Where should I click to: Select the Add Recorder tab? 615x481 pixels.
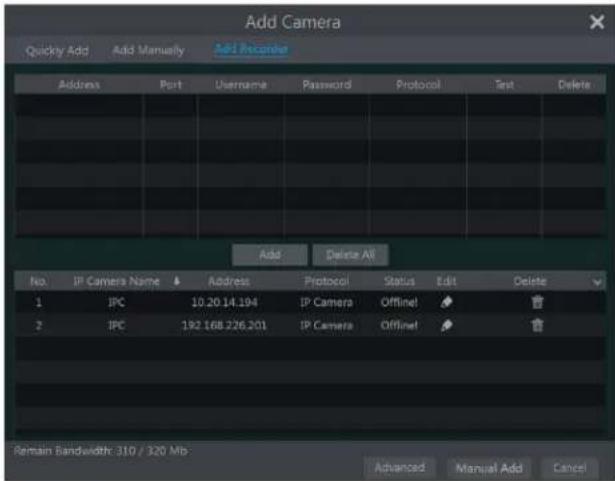[251, 49]
